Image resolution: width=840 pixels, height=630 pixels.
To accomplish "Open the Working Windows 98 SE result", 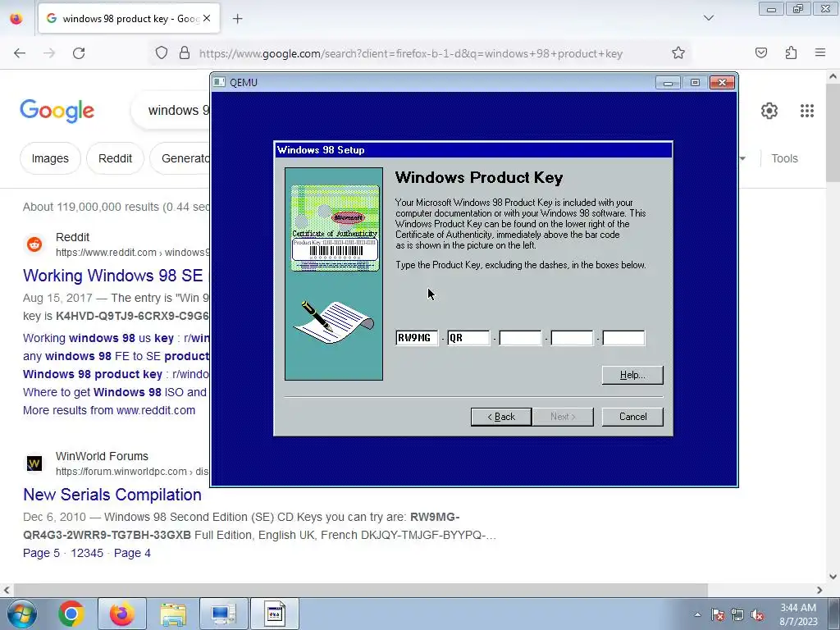I will pyautogui.click(x=113, y=276).
